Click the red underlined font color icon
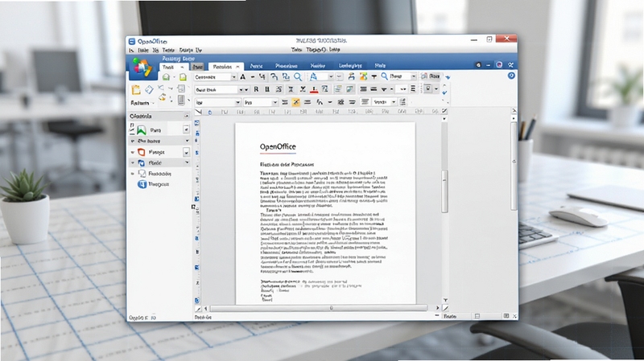This screenshot has width=644, height=361. 314,89
